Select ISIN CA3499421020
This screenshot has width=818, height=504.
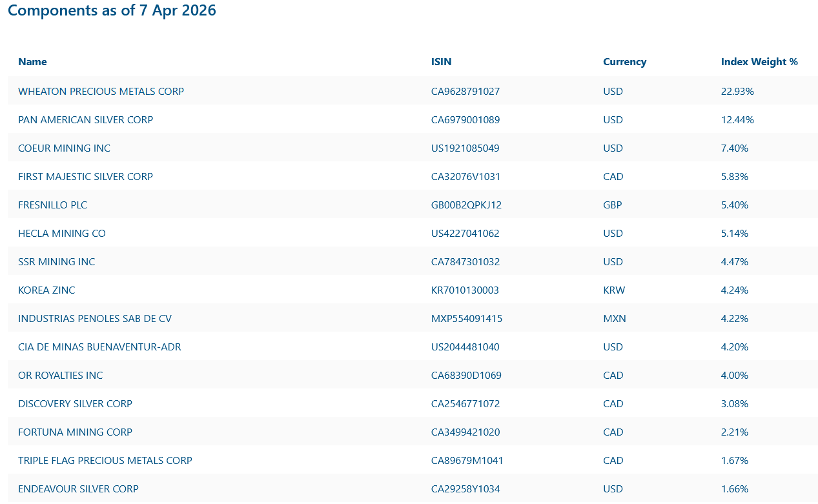click(465, 432)
